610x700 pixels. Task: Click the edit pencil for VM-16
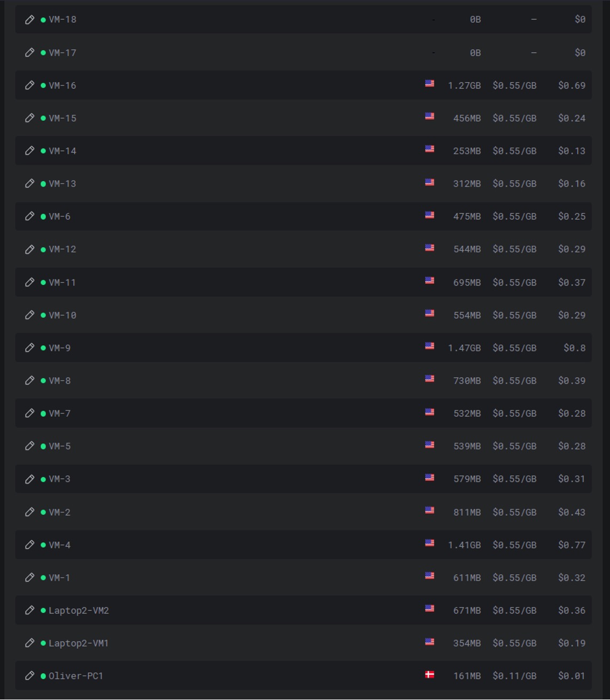30,85
